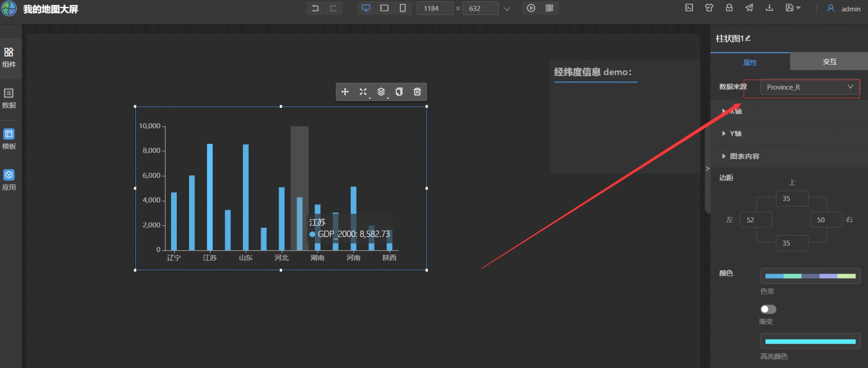The width and height of the screenshot is (868, 368).
Task: Click the 色带 color band swatch
Action: (x=810, y=276)
